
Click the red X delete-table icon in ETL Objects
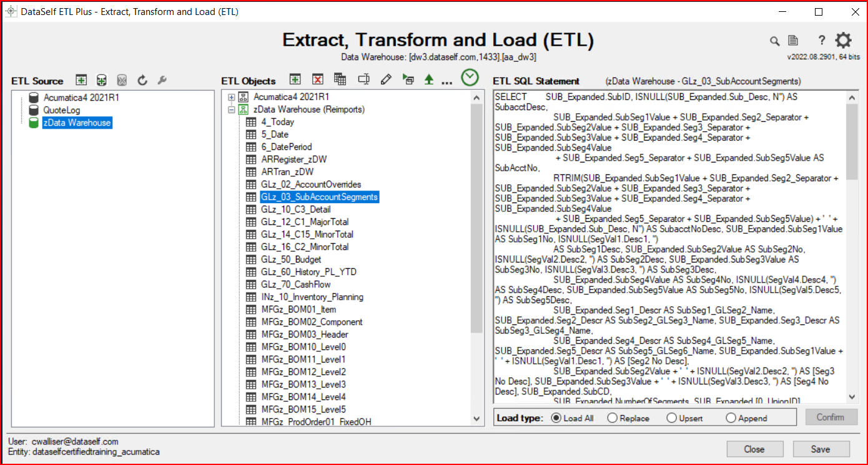[x=318, y=79]
